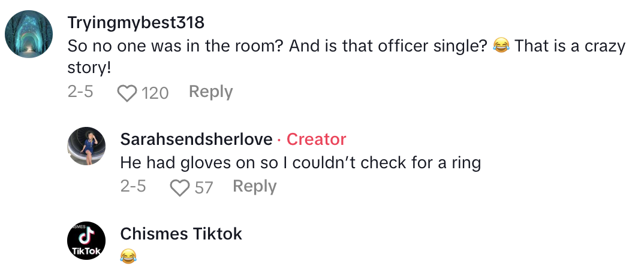Click the "He had gloves on" reply text
Image resolution: width=644 pixels, height=273 pixels.
(x=300, y=162)
